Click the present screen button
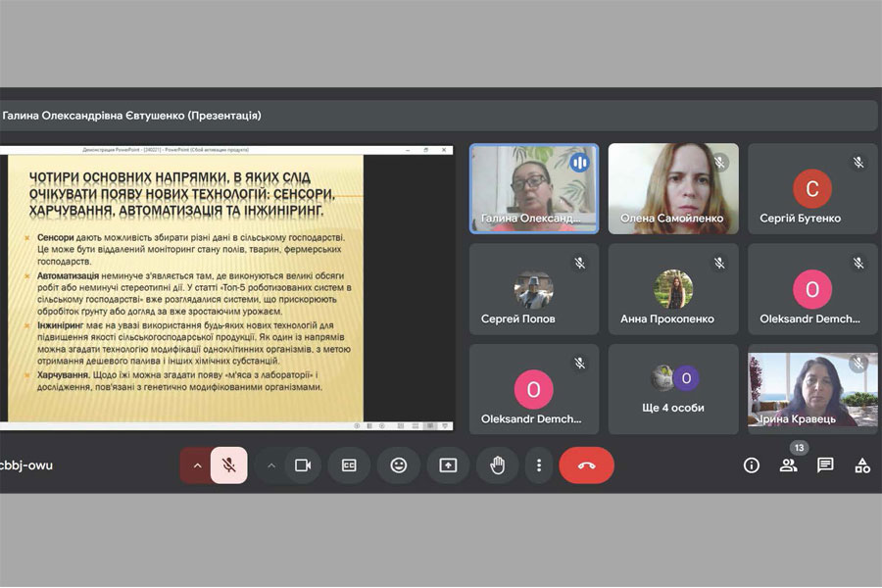The height and width of the screenshot is (588, 882). [448, 465]
